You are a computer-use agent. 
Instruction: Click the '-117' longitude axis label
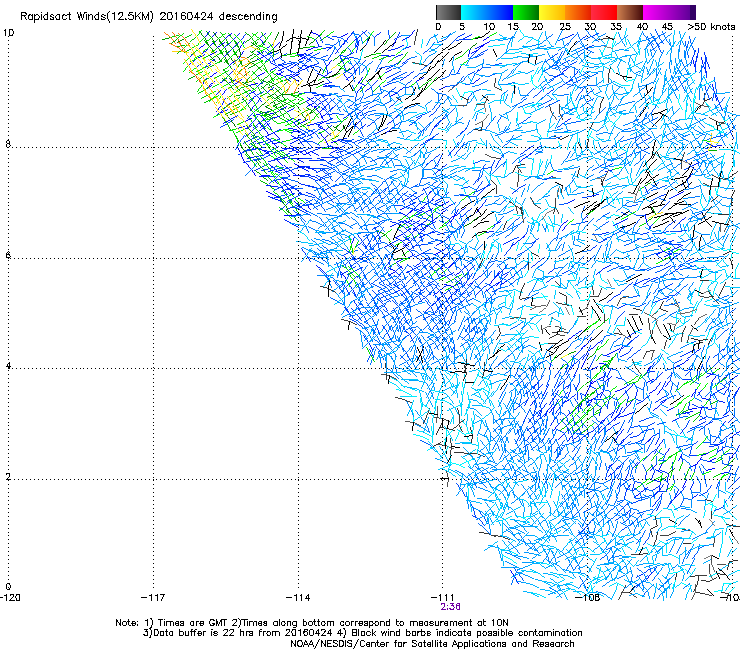click(x=153, y=598)
